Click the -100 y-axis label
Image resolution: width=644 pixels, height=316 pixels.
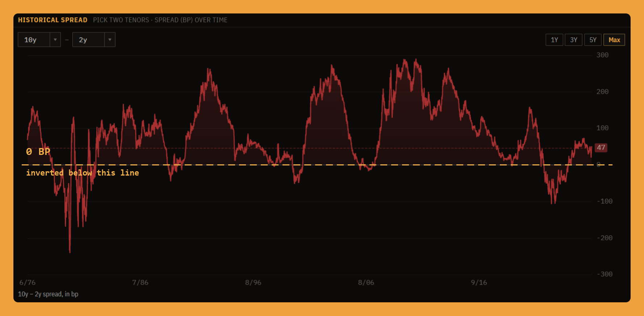[605, 201]
